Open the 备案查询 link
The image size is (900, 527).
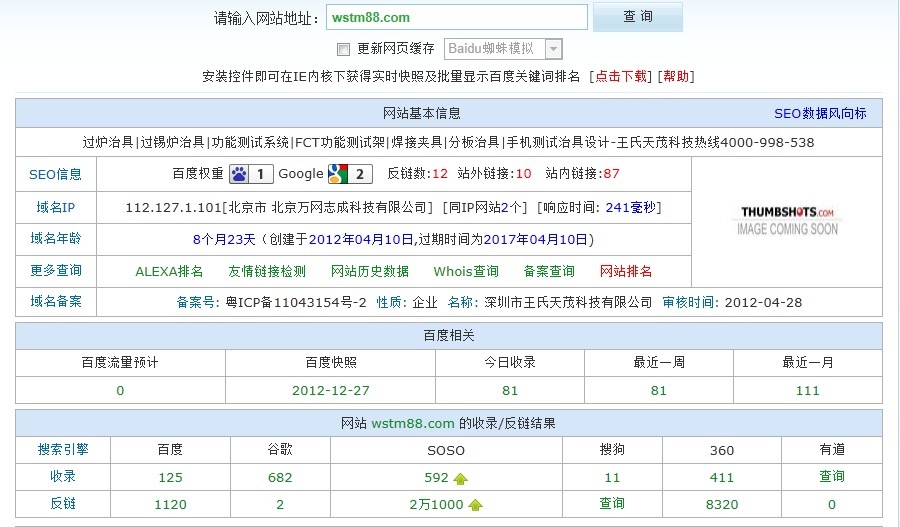click(549, 272)
